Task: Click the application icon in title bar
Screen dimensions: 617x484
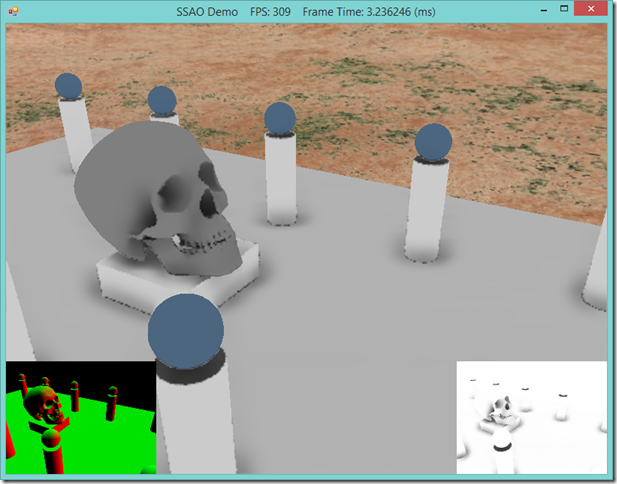Action: [x=13, y=11]
